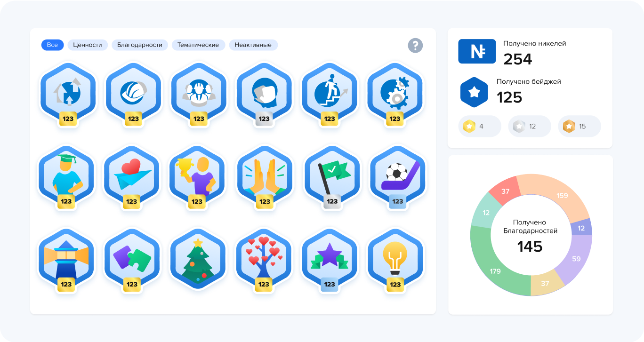Click the gold badge counter showing 4
Viewport: 644px width, 342px height.
pos(479,126)
